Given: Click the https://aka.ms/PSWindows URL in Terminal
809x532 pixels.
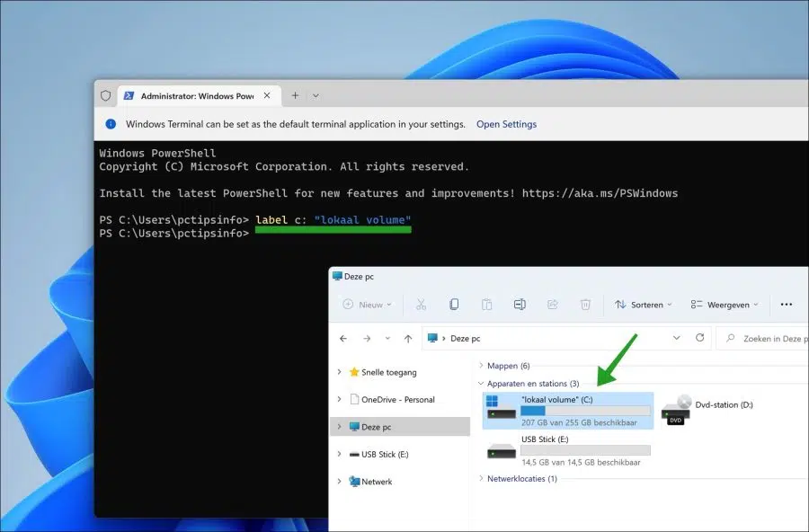Looking at the screenshot, I should (600, 193).
